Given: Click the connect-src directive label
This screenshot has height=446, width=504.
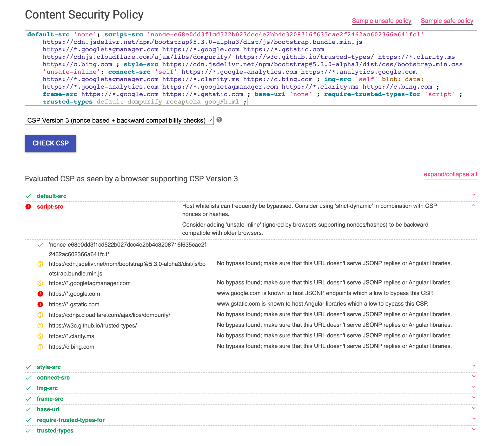Looking at the screenshot, I should (x=53, y=378).
